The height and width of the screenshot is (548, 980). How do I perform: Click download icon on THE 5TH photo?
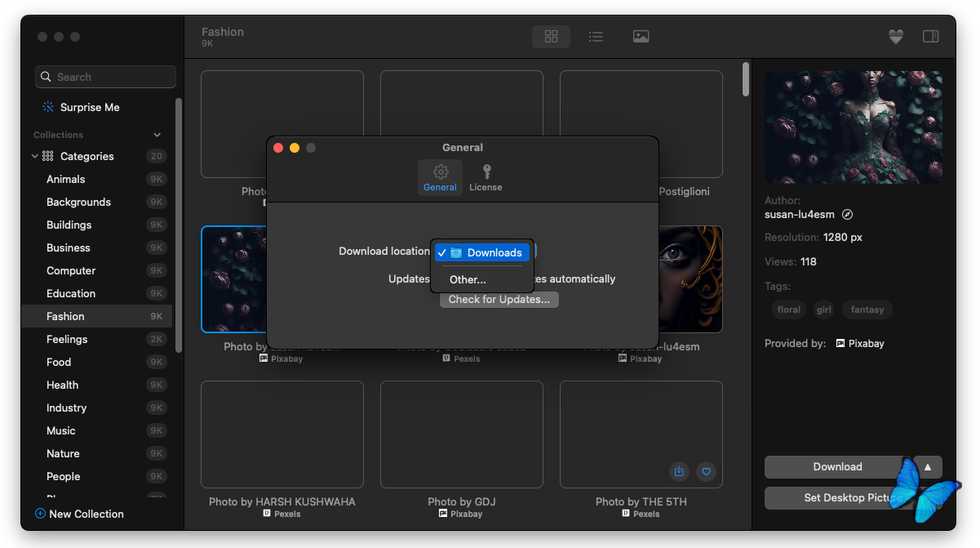pyautogui.click(x=679, y=471)
